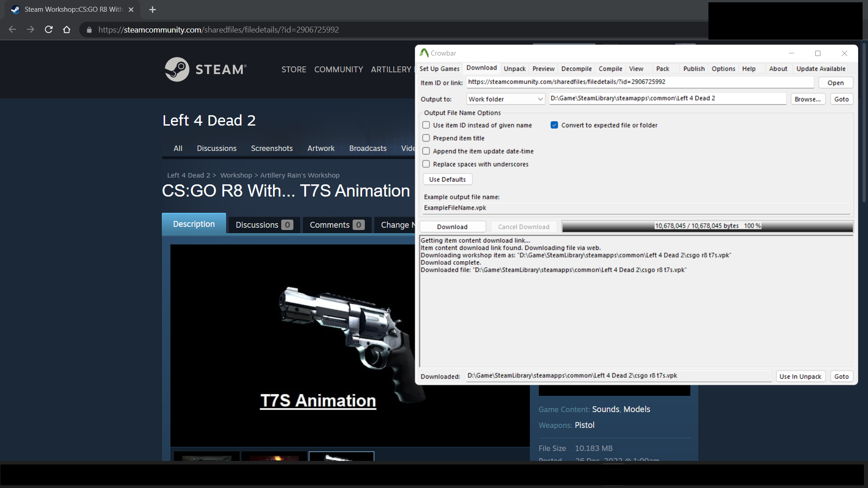Click the download progress bar
Viewport: 868px width, 488px height.
point(707,226)
